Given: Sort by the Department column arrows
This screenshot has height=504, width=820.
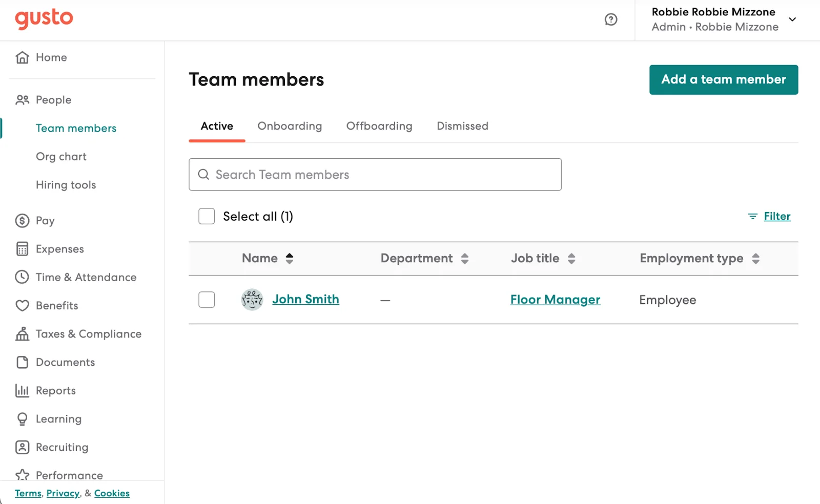Looking at the screenshot, I should click(465, 259).
